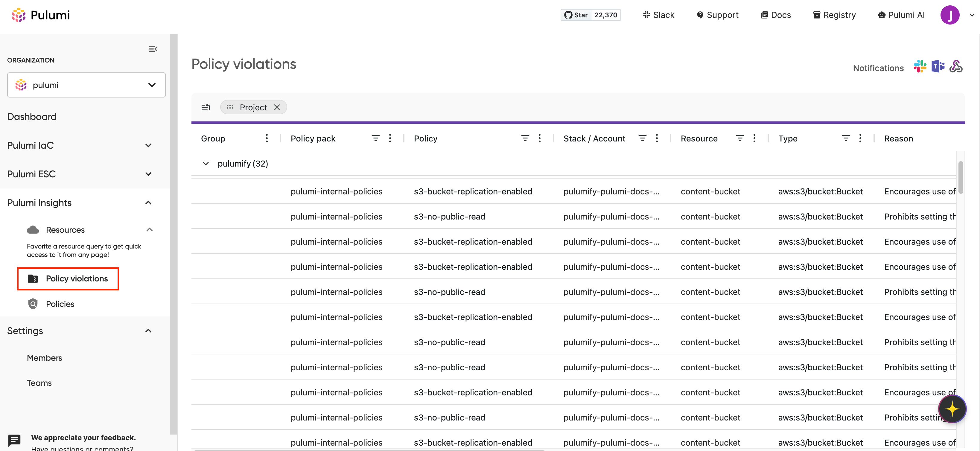Image resolution: width=980 pixels, height=451 pixels.
Task: Open the account menu chevron
Action: pos(972,15)
